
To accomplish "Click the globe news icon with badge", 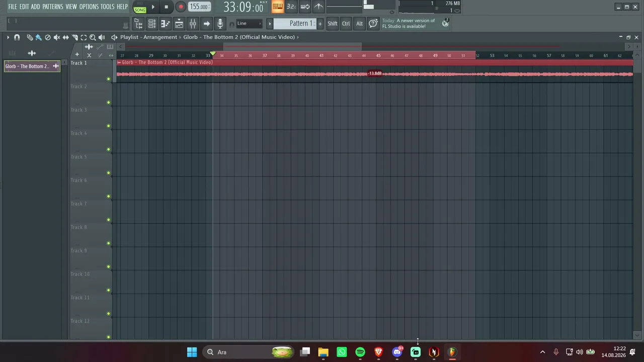I will [445, 23].
